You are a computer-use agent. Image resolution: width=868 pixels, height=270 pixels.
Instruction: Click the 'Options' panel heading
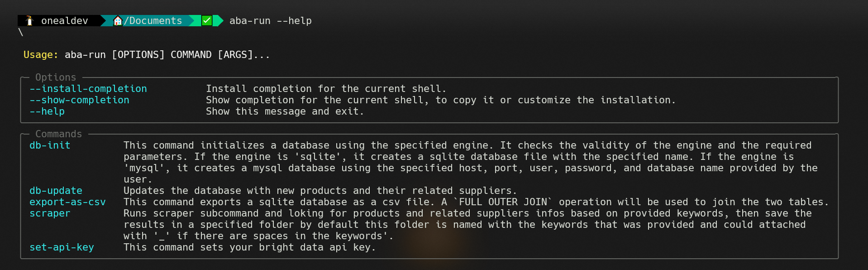pos(56,77)
